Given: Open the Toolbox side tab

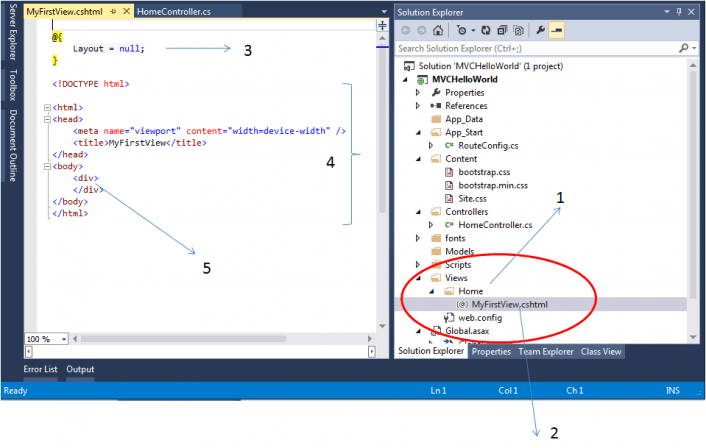Looking at the screenshot, I should click(x=13, y=85).
